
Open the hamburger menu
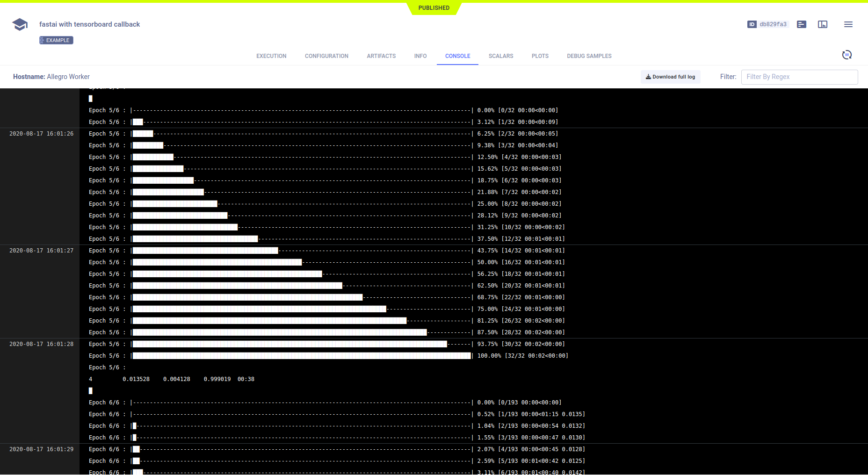[x=848, y=24]
